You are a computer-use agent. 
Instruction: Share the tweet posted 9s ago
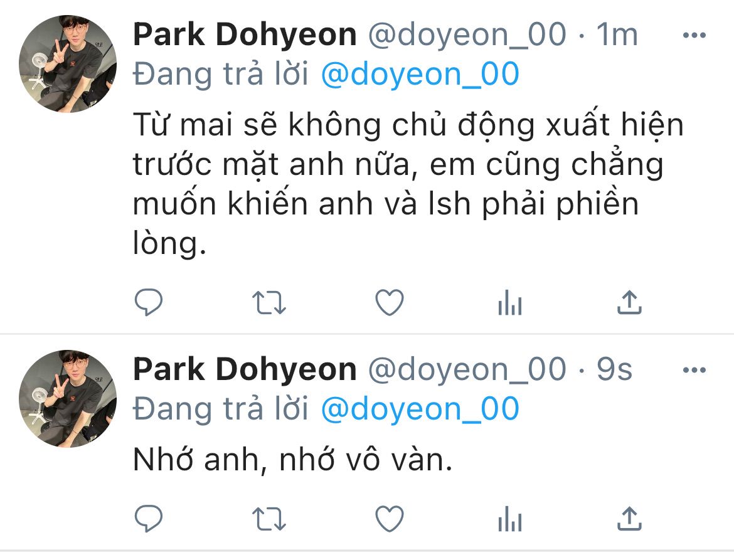coord(629,519)
